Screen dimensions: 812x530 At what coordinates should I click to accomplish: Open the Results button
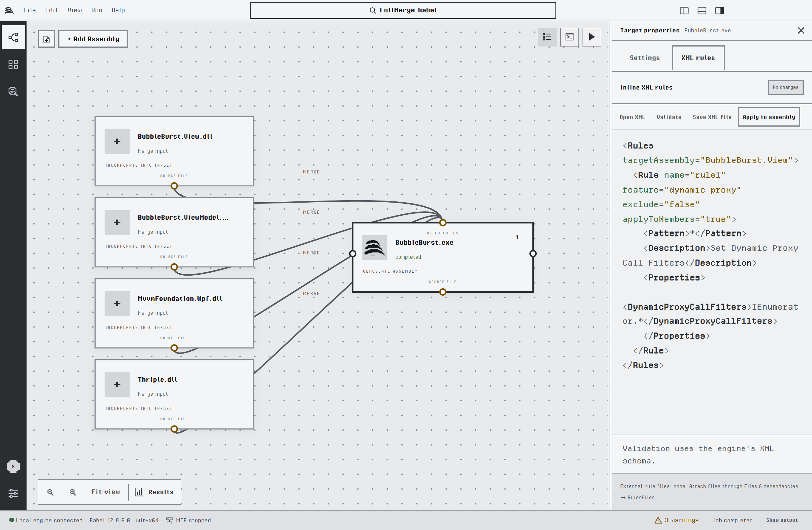(x=154, y=492)
